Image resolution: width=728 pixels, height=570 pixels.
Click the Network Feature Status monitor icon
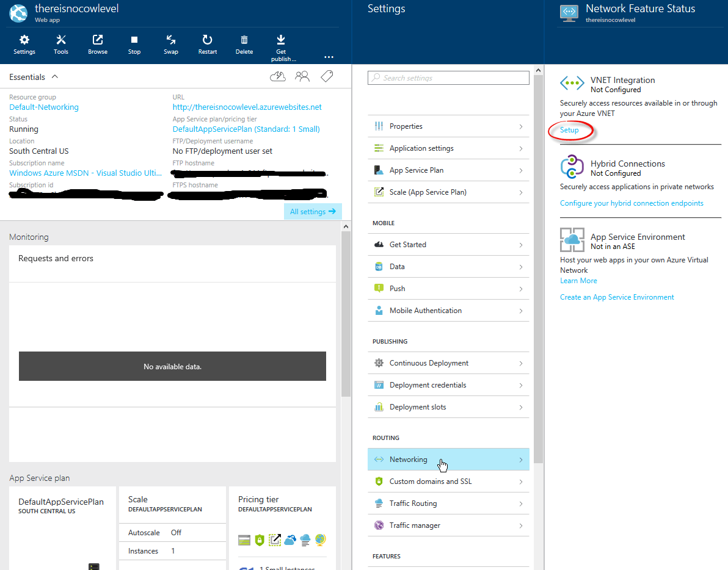pos(569,13)
